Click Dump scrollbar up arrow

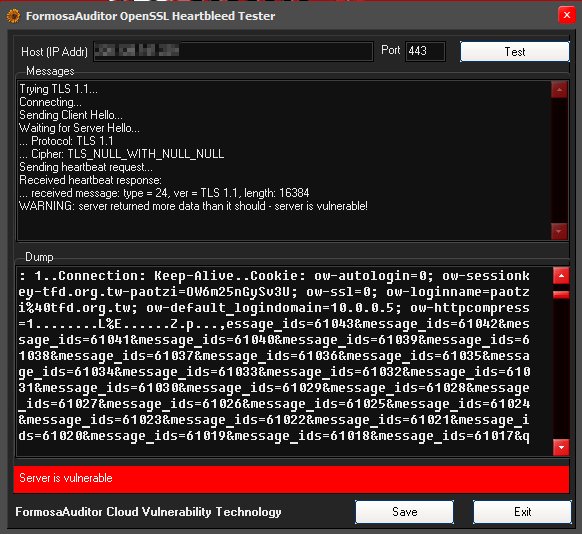561,276
